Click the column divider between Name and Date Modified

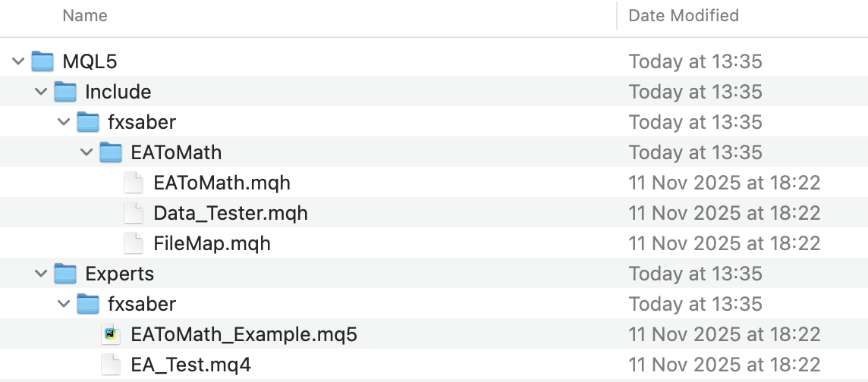[x=617, y=15]
